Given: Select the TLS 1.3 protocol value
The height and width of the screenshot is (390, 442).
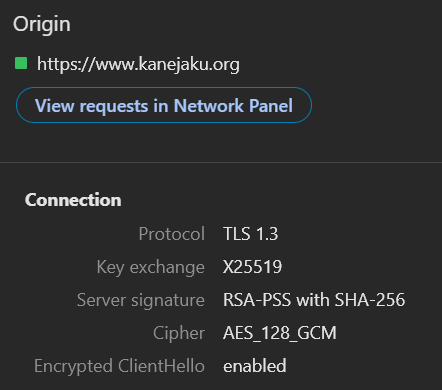Looking at the screenshot, I should (x=250, y=233).
